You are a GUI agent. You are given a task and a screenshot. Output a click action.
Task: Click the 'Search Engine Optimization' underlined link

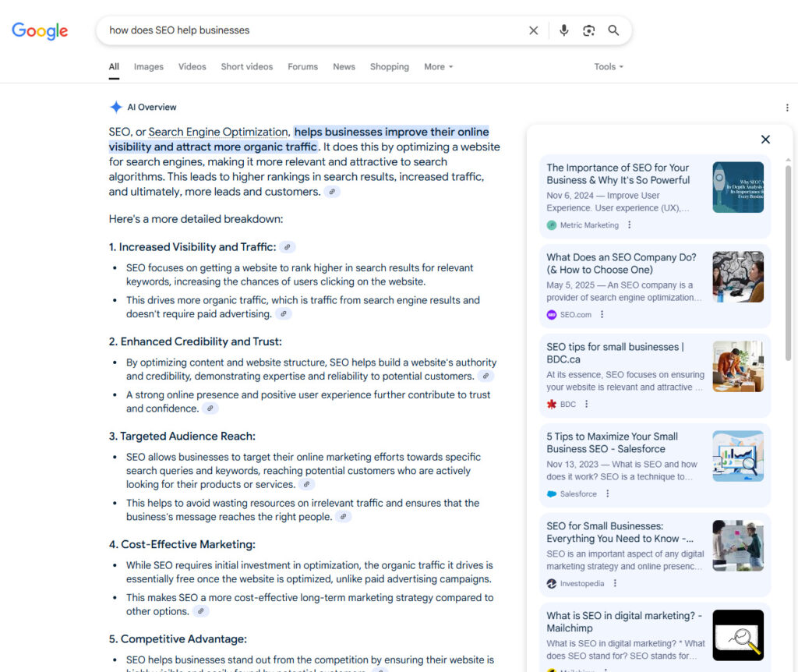click(218, 132)
